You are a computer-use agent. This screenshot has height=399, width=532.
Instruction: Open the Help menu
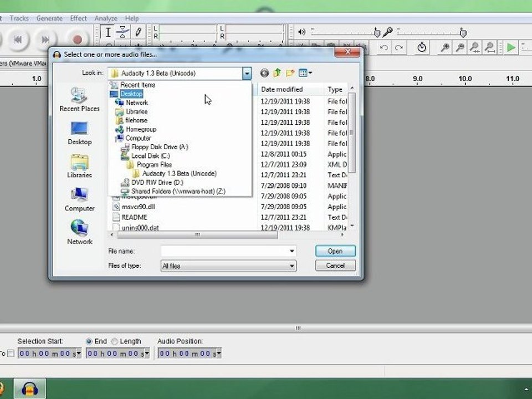132,18
